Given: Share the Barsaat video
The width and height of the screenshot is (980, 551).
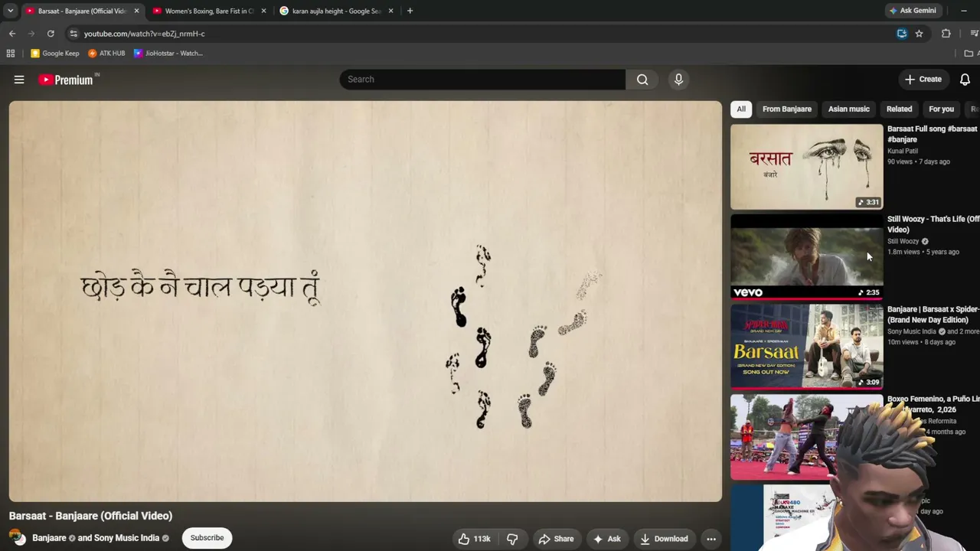Looking at the screenshot, I should 556,539.
